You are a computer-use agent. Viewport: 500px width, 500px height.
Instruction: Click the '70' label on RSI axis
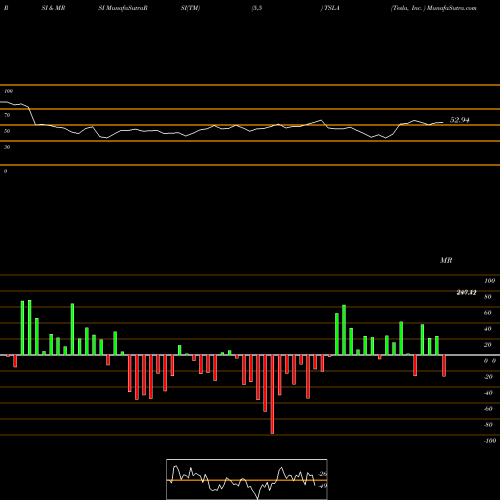pos(7,115)
